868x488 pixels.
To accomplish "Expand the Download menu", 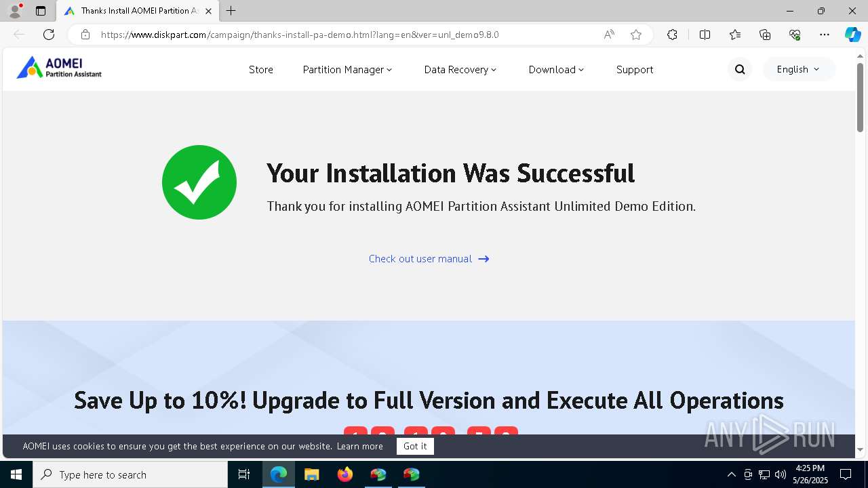I will pos(556,69).
